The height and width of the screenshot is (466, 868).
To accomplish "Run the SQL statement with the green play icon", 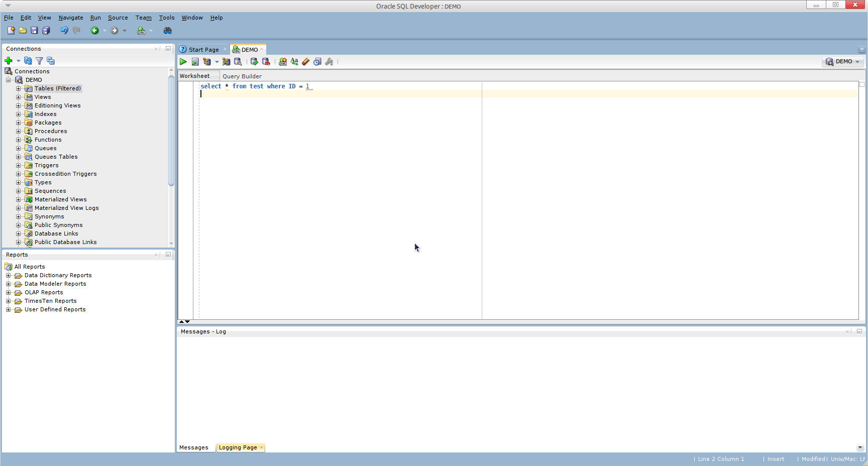I will tap(183, 62).
